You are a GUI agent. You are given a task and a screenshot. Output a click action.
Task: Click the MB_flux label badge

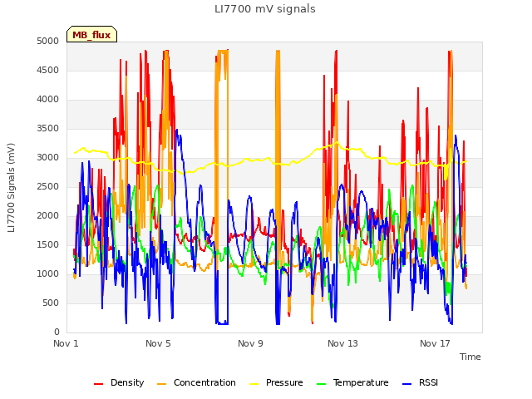[x=91, y=34]
